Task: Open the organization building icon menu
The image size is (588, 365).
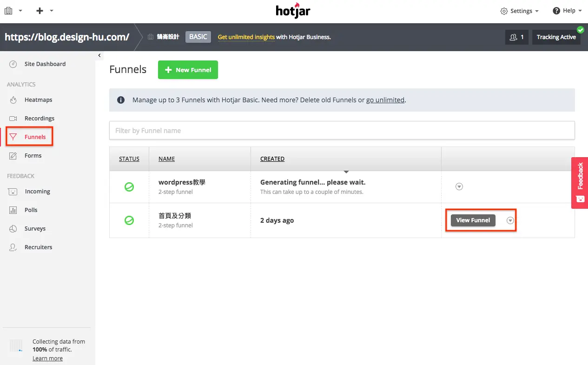Action: 8,11
